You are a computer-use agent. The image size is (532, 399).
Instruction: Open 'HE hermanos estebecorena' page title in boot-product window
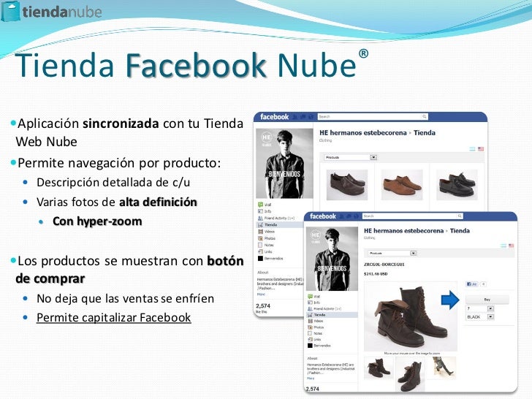coord(403,231)
